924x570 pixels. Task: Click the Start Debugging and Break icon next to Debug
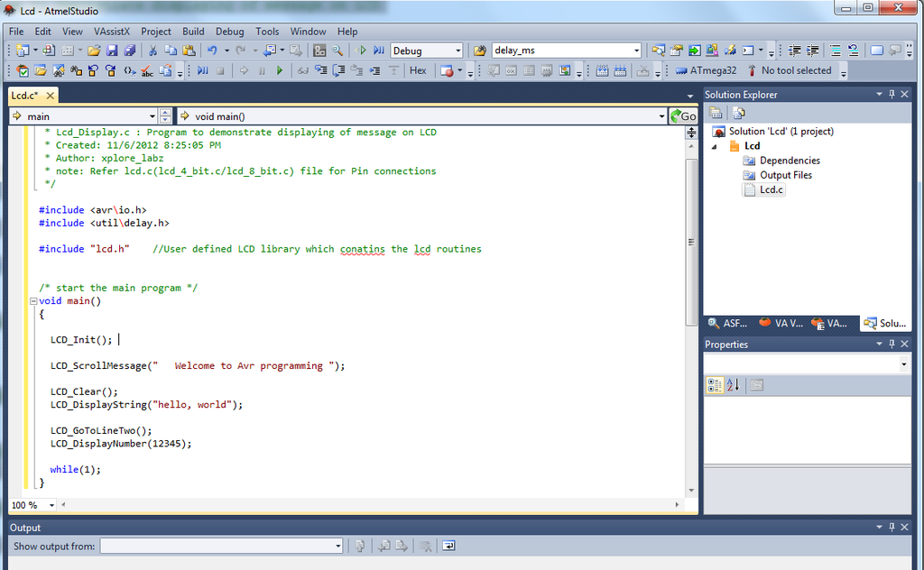[379, 51]
